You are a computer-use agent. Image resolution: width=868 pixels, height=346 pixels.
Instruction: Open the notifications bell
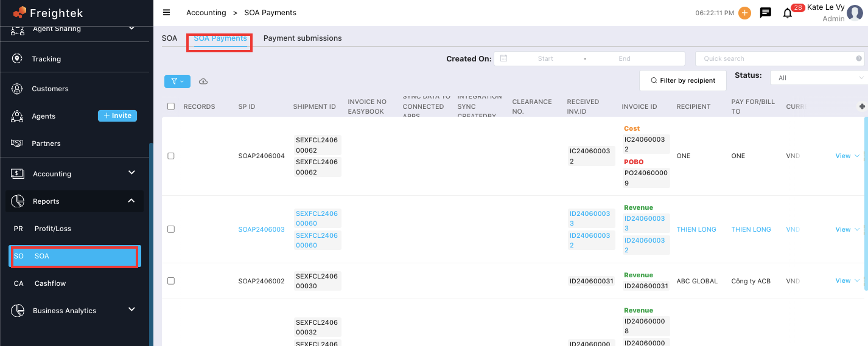pyautogui.click(x=787, y=13)
